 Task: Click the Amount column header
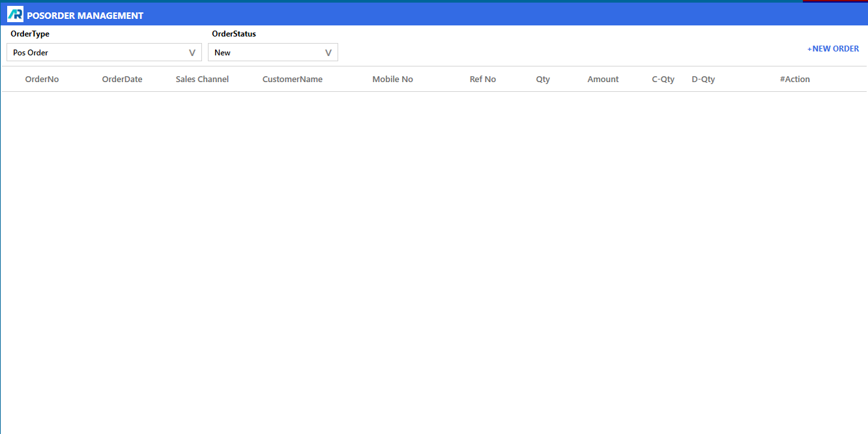tap(603, 79)
